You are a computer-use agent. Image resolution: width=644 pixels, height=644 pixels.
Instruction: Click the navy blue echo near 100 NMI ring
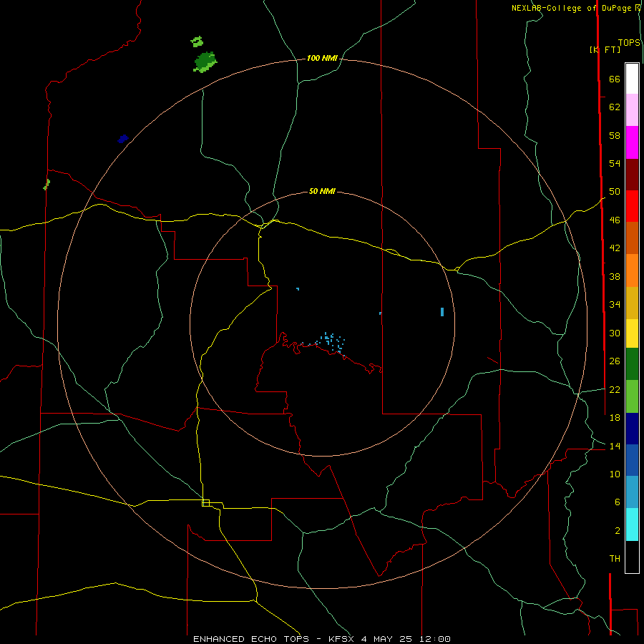click(x=123, y=139)
